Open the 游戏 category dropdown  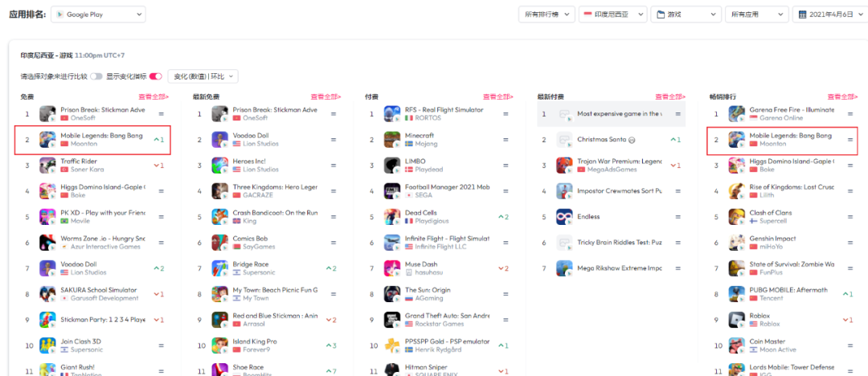[686, 14]
